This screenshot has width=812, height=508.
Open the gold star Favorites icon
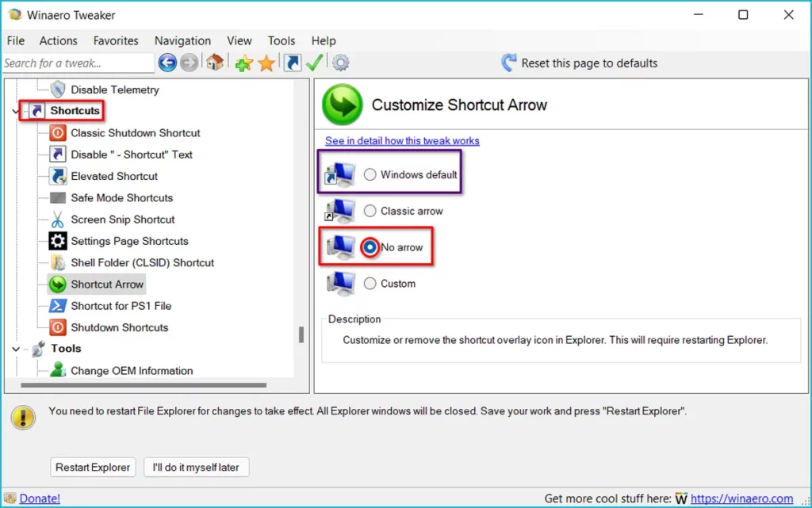click(x=266, y=63)
